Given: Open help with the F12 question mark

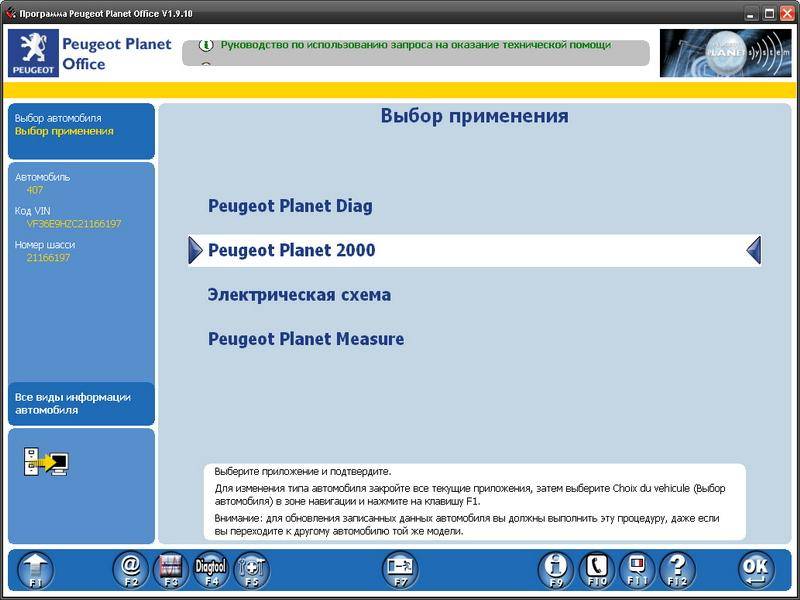Looking at the screenshot, I should coord(677,569).
